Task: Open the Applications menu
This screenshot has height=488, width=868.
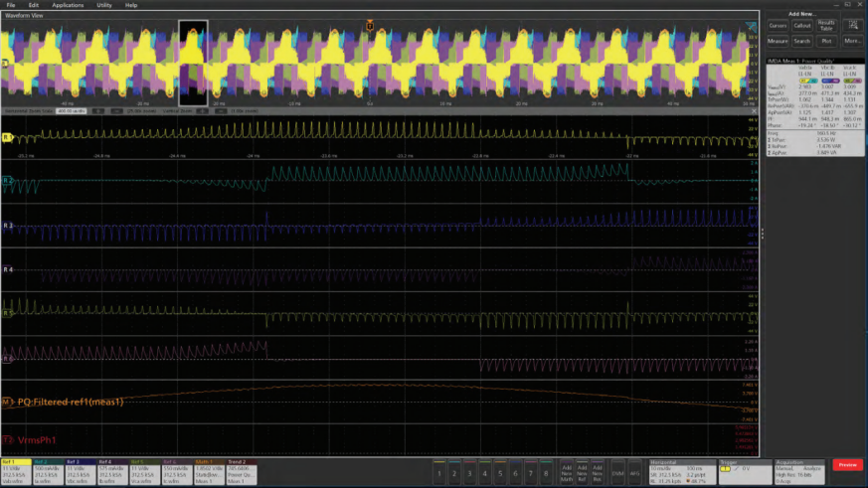Action: coord(68,5)
